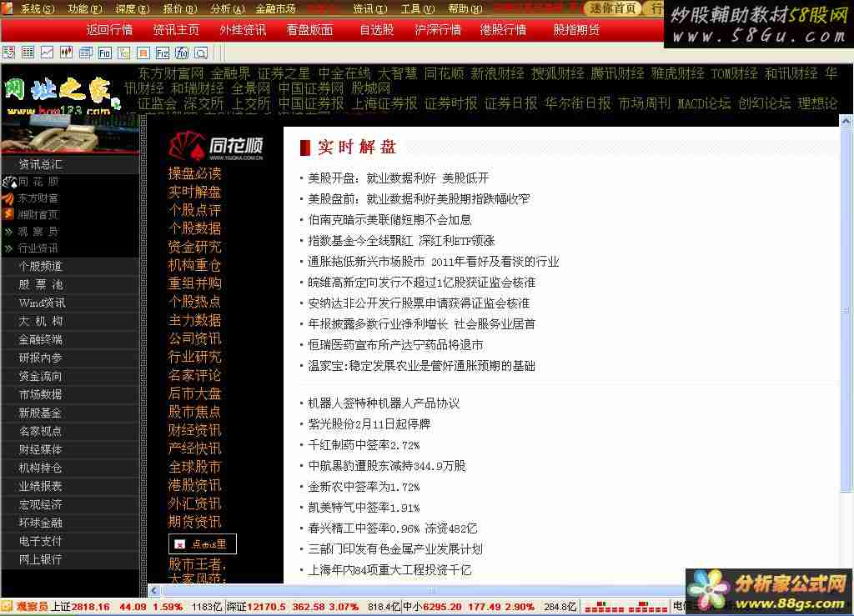This screenshot has width=854, height=616.
Task: Click the stacked windows toolbar icon
Action: (86, 53)
